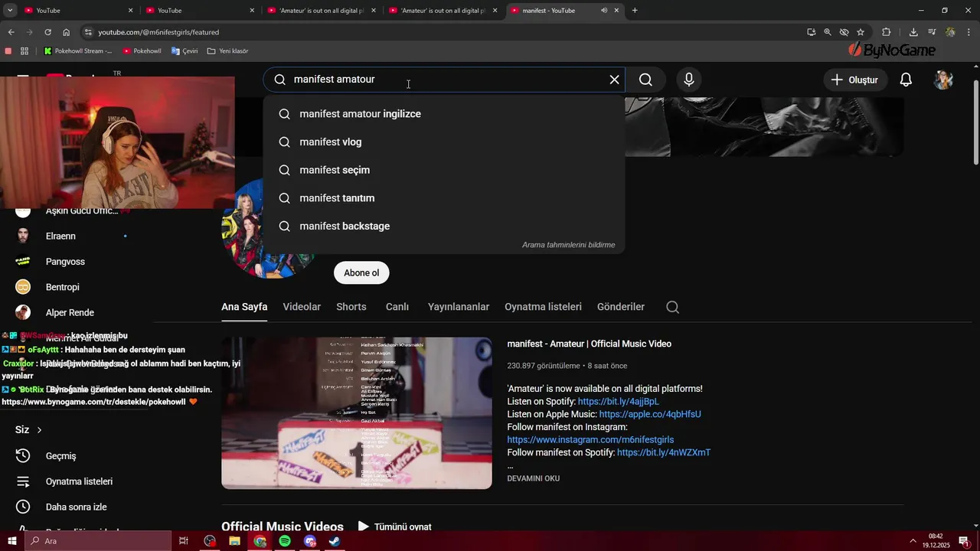This screenshot has width=980, height=551.
Task: Expand the 'Siz' sidebar section
Action: 29,430
